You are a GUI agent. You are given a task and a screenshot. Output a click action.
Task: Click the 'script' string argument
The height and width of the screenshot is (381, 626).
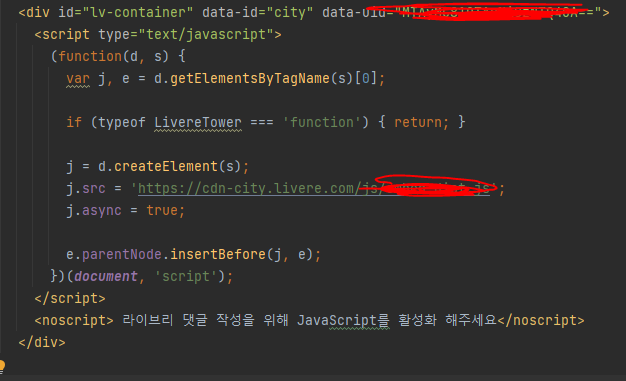pyautogui.click(x=186, y=276)
